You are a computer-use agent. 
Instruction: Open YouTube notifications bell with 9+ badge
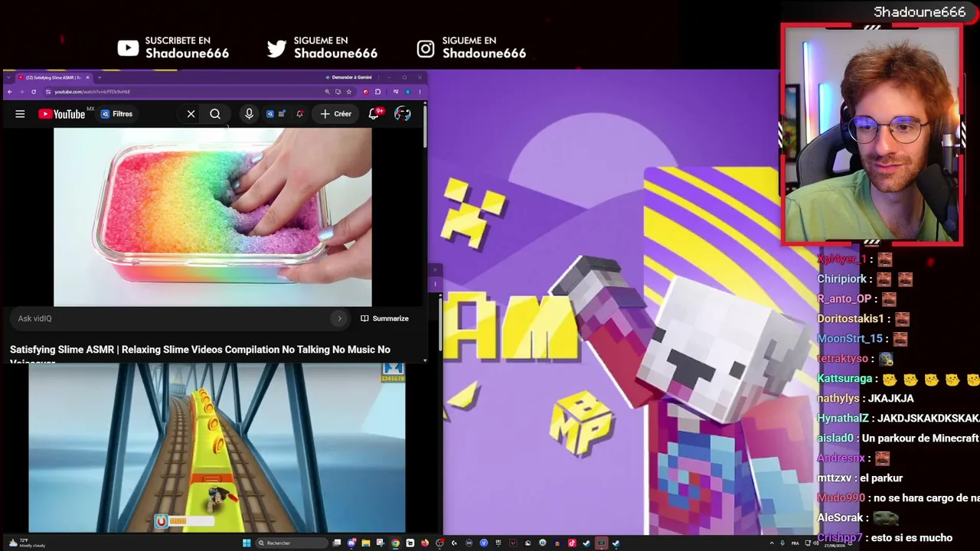374,114
